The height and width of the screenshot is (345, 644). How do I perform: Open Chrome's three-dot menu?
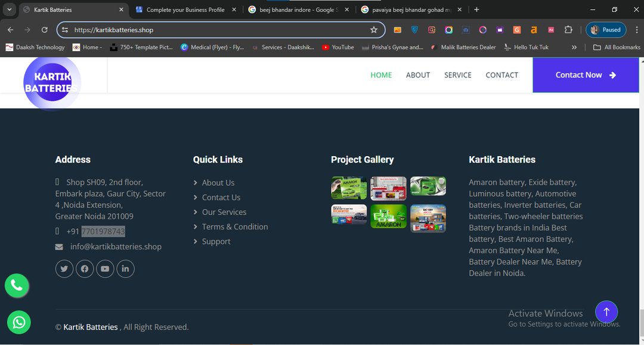click(637, 30)
